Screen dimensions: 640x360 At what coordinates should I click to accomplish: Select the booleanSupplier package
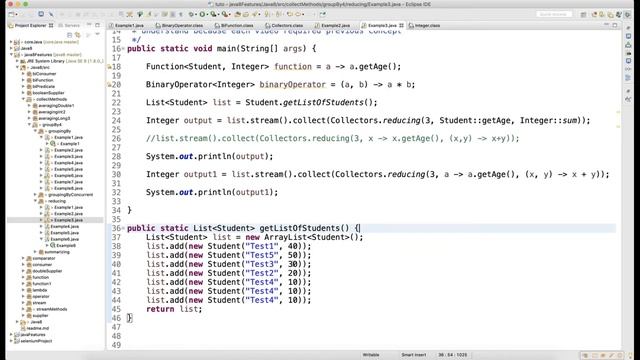[x=48, y=93]
